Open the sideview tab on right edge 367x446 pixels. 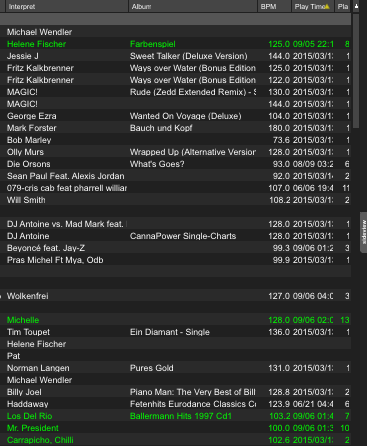click(364, 232)
